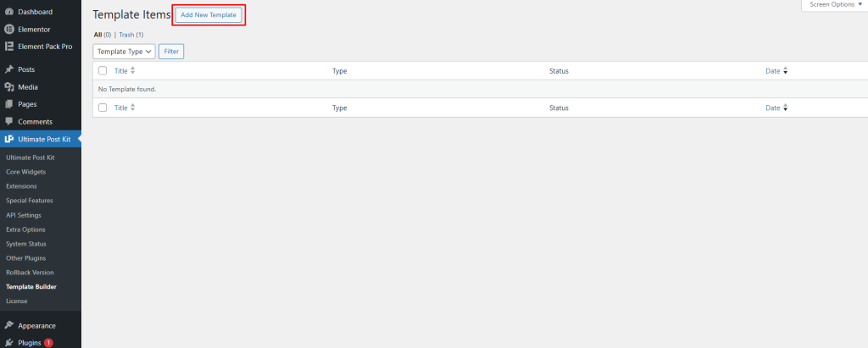Open Rollback Version submenu
Image resolution: width=868 pixels, height=348 pixels.
pos(30,273)
